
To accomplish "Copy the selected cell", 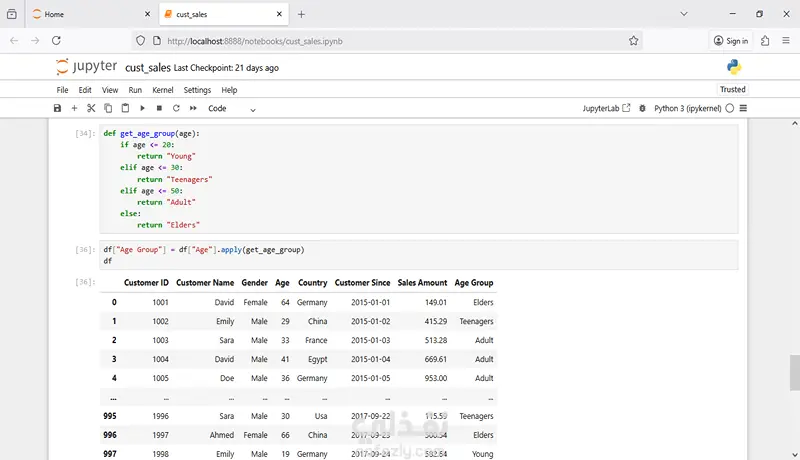I will [x=108, y=108].
